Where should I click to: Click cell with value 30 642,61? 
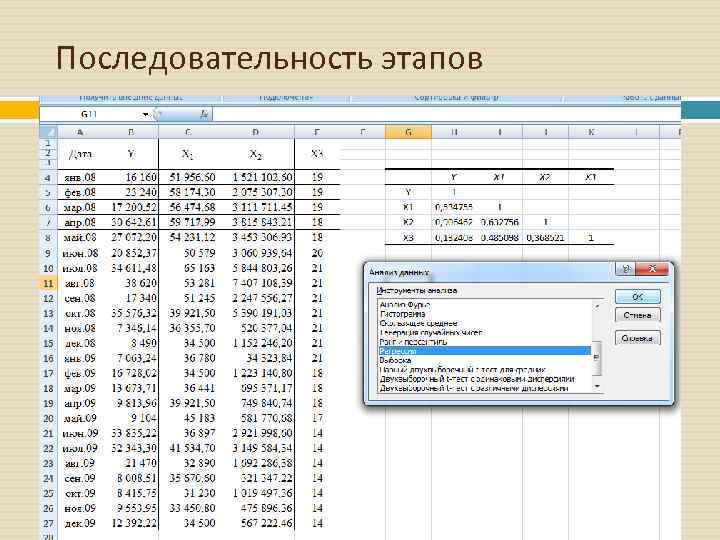point(133,222)
